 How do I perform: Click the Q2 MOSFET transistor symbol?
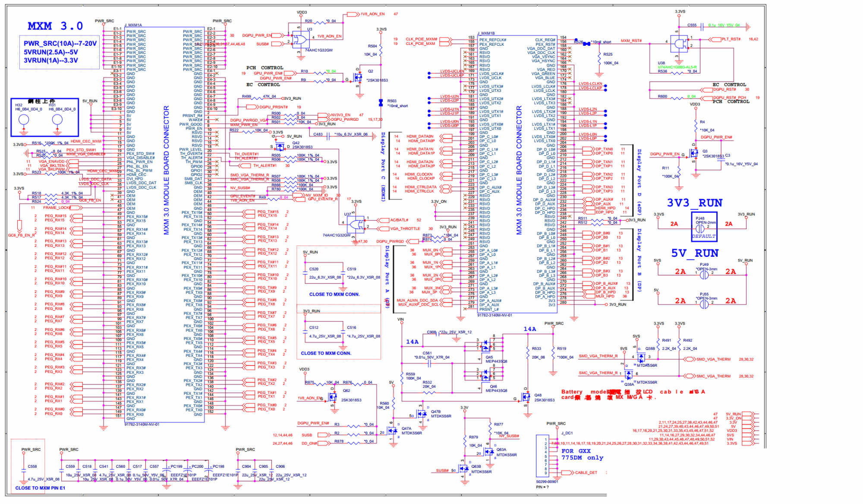point(358,78)
